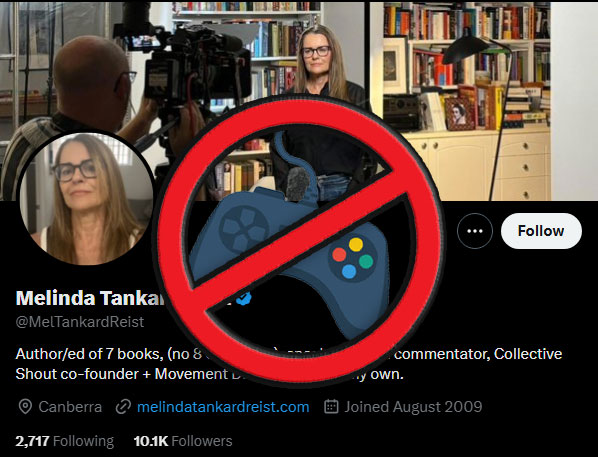Click the Follow button

click(x=541, y=231)
